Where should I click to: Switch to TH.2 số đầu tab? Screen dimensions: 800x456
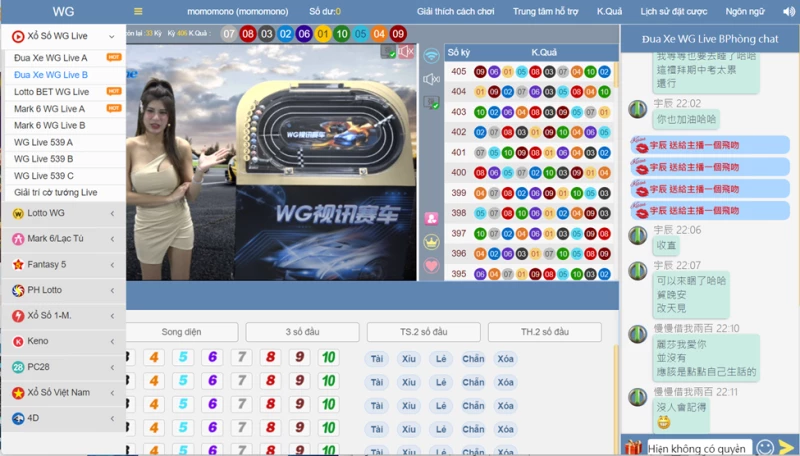coord(545,332)
